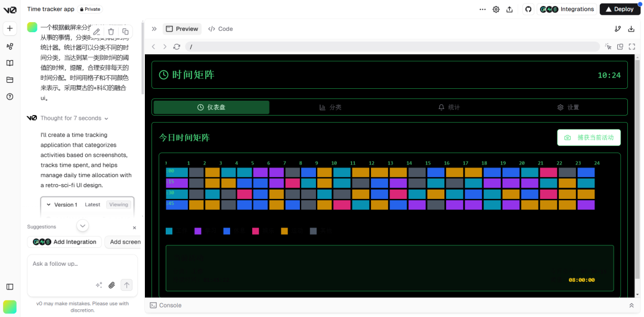
Task: Attach a file with paperclip icon
Action: (x=112, y=285)
